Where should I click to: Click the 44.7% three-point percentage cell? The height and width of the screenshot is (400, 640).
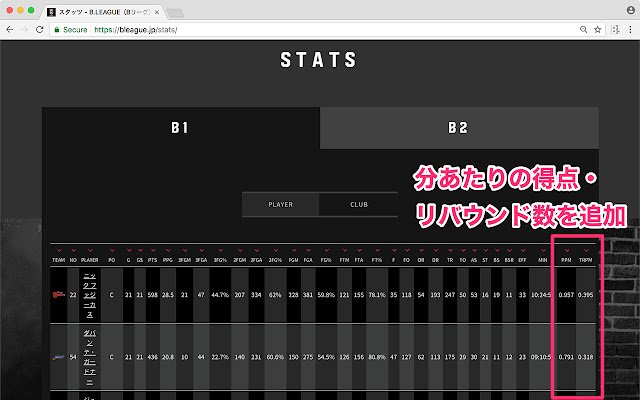(x=220, y=295)
